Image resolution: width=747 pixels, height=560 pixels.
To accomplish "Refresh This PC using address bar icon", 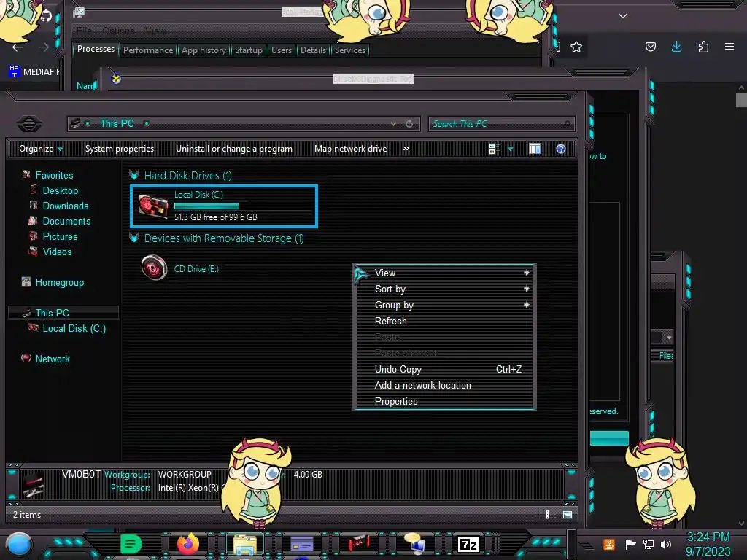I will 409,124.
